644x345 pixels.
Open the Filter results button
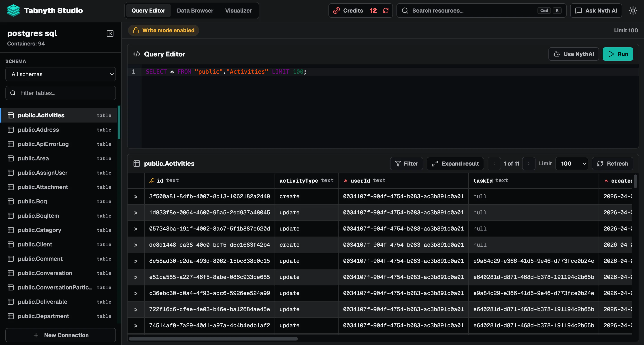(406, 164)
